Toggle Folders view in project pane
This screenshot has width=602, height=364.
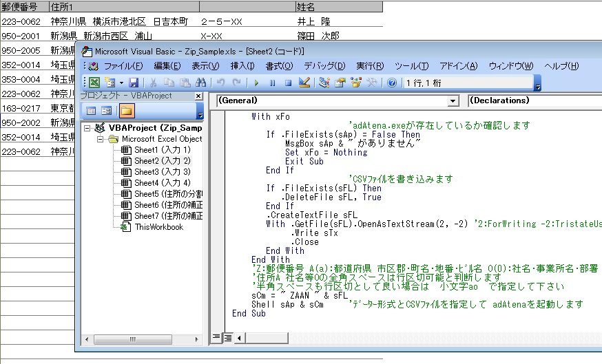126,111
